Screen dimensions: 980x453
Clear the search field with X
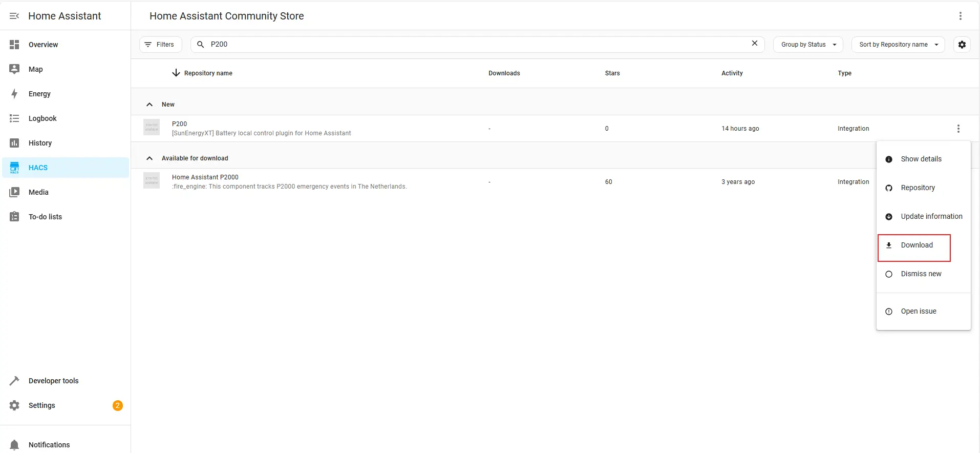[754, 44]
